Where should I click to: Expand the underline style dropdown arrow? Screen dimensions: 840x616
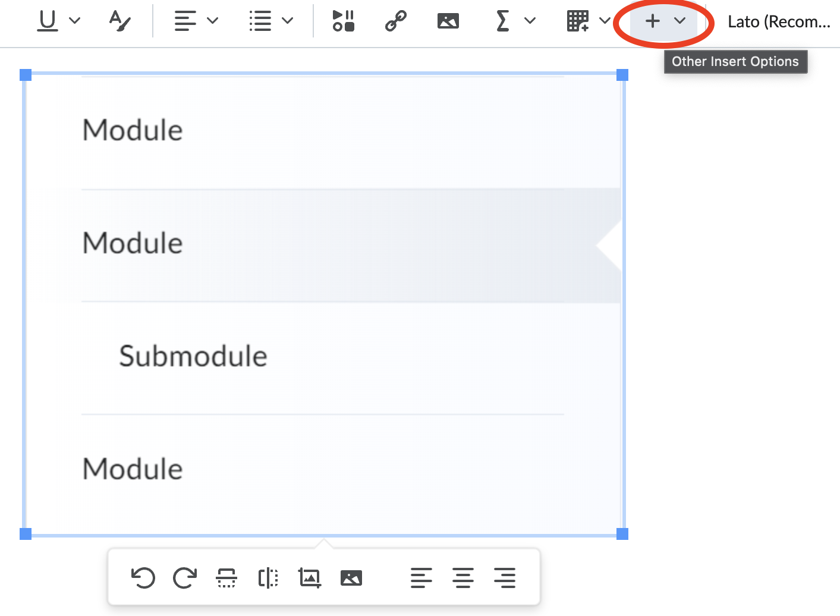(x=75, y=21)
